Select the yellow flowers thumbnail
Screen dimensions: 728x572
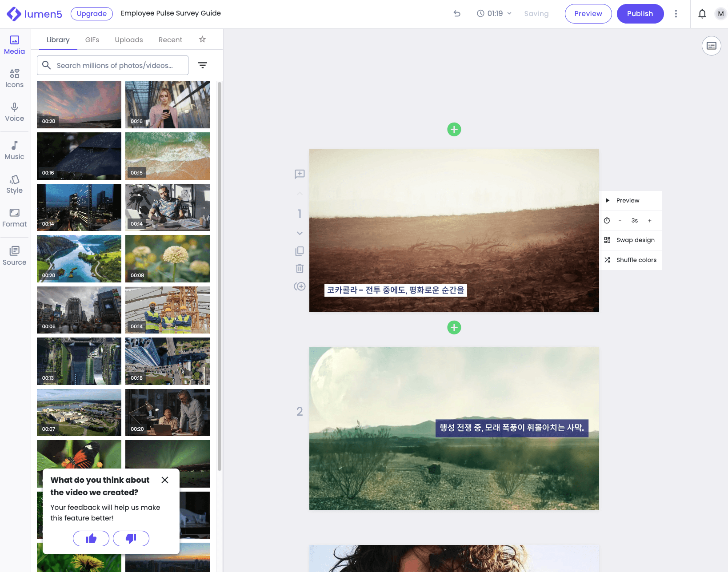click(x=168, y=258)
